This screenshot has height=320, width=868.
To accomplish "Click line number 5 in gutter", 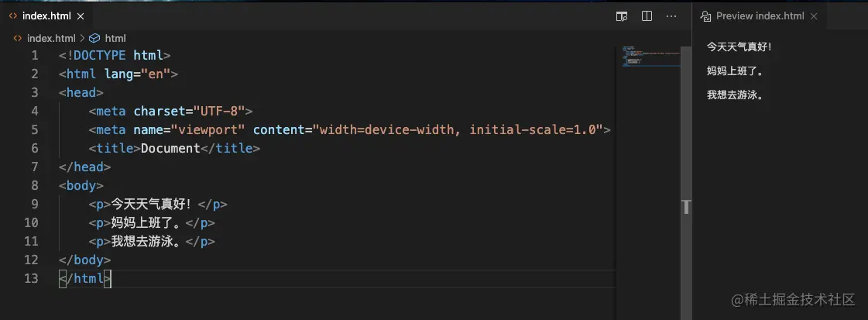I will [35, 129].
